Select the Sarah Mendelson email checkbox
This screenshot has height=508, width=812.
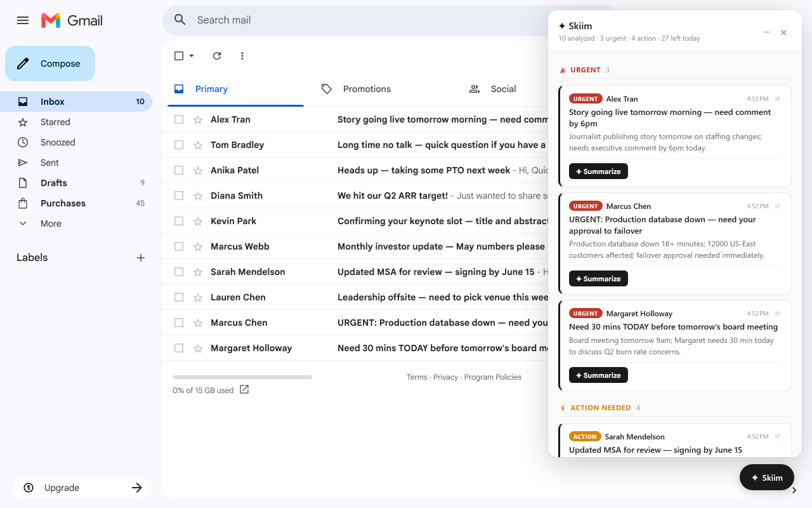[x=179, y=272]
